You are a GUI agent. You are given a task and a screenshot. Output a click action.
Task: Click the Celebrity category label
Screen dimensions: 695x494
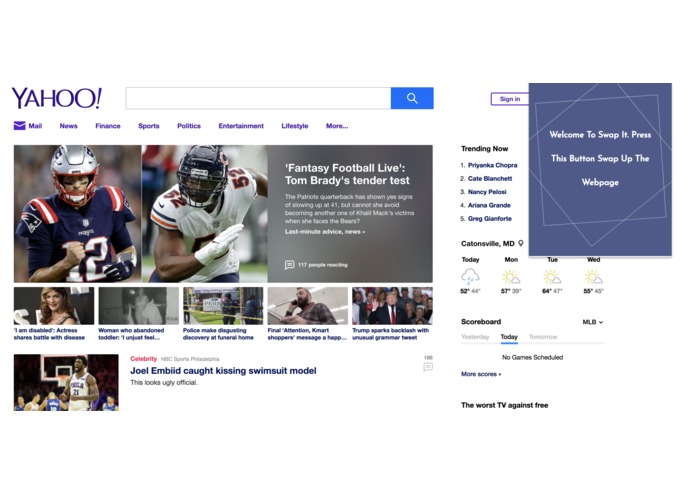coord(143,358)
